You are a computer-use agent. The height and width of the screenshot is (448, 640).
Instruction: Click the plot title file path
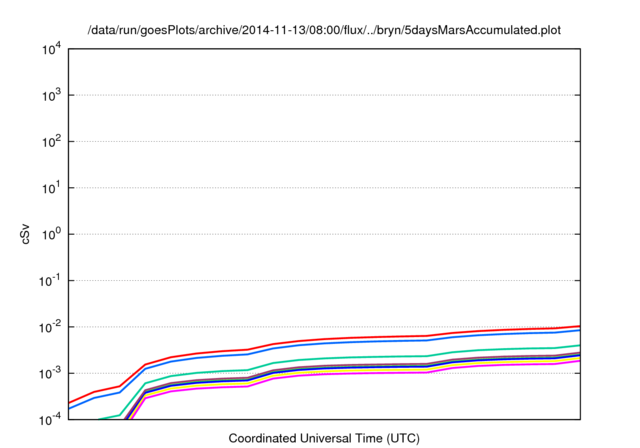point(324,30)
